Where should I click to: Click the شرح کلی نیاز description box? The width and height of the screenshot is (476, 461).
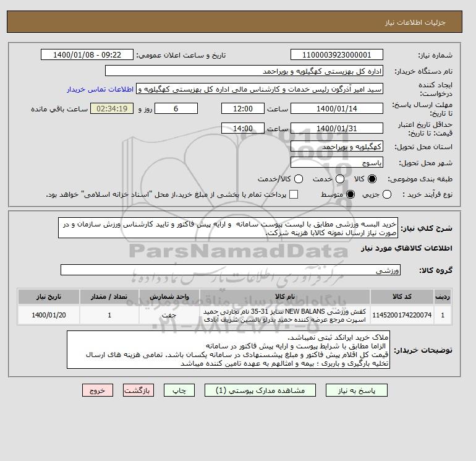pyautogui.click(x=228, y=228)
